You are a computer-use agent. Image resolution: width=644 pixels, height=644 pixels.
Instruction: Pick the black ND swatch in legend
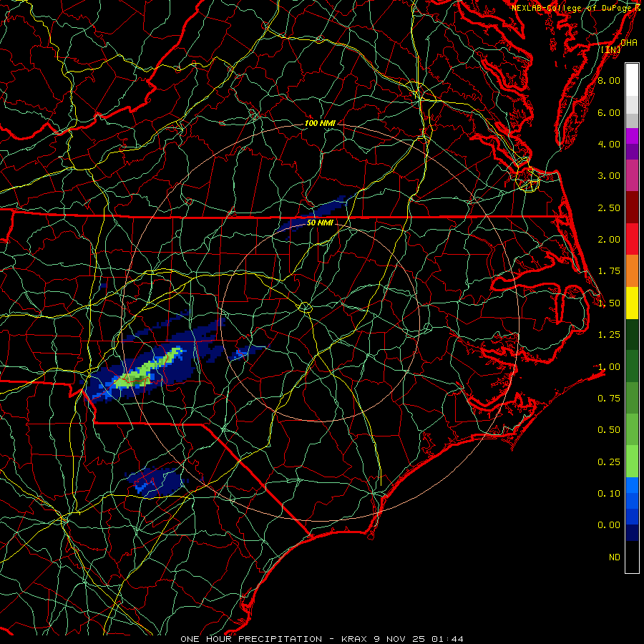coord(632,557)
